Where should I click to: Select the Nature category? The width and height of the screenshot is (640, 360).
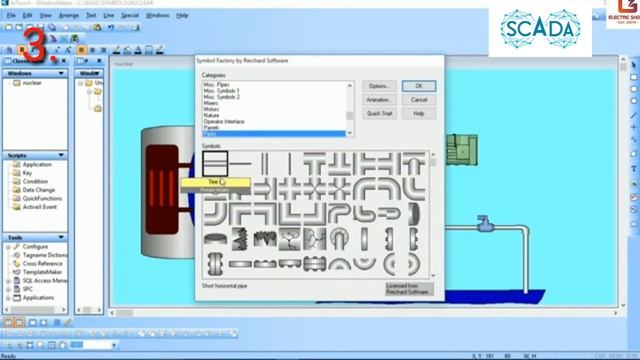[211, 115]
